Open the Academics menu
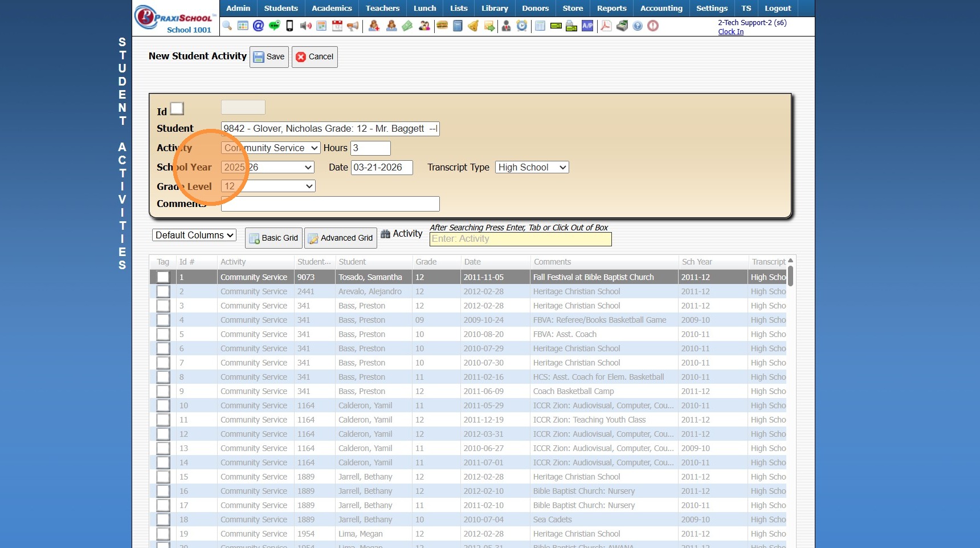The width and height of the screenshot is (980, 548). point(331,8)
